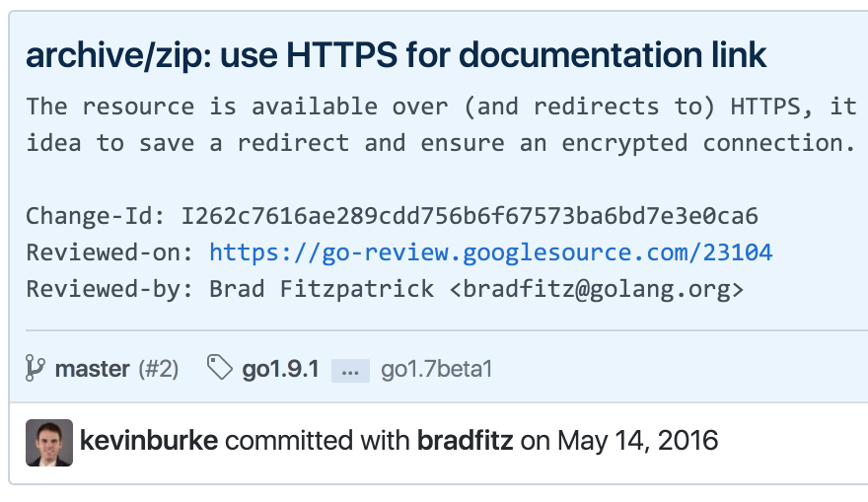This screenshot has height=502, width=868.
Task: Click the tag icon before go1.9.1
Action: tap(220, 368)
